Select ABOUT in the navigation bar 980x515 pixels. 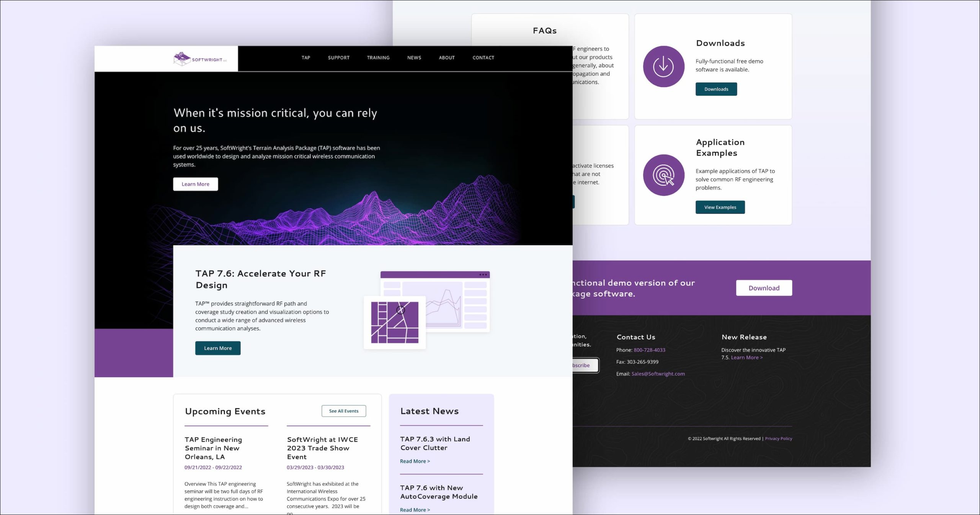447,58
